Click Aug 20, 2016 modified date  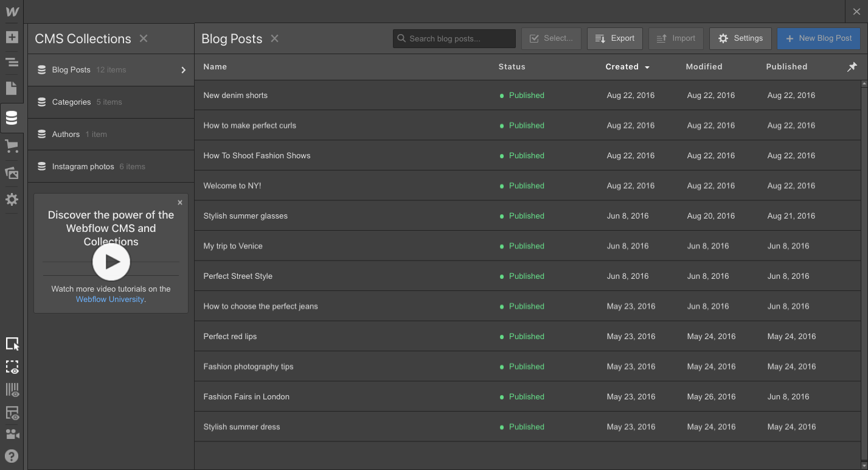[711, 216]
